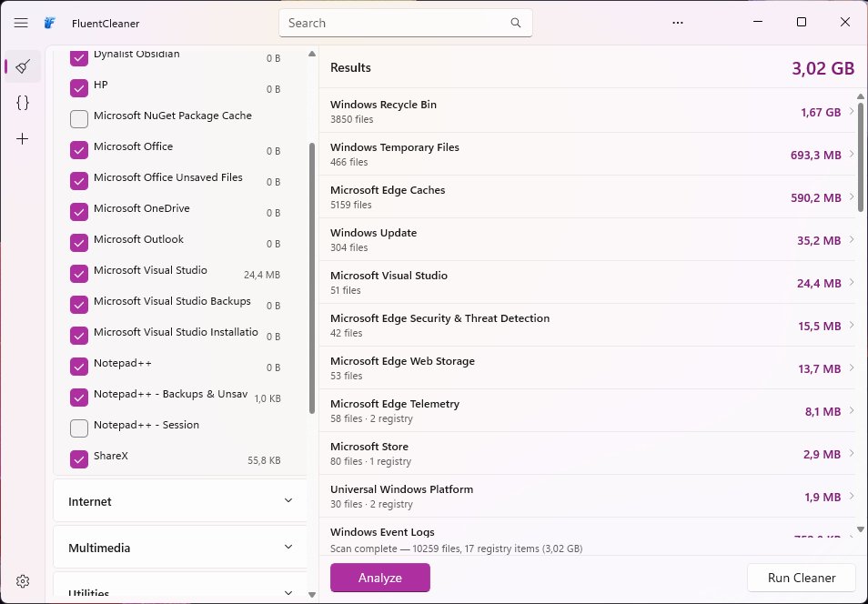Click the results list scrollbar thumb
Image resolution: width=868 pixels, height=604 pixels.
tap(860, 156)
